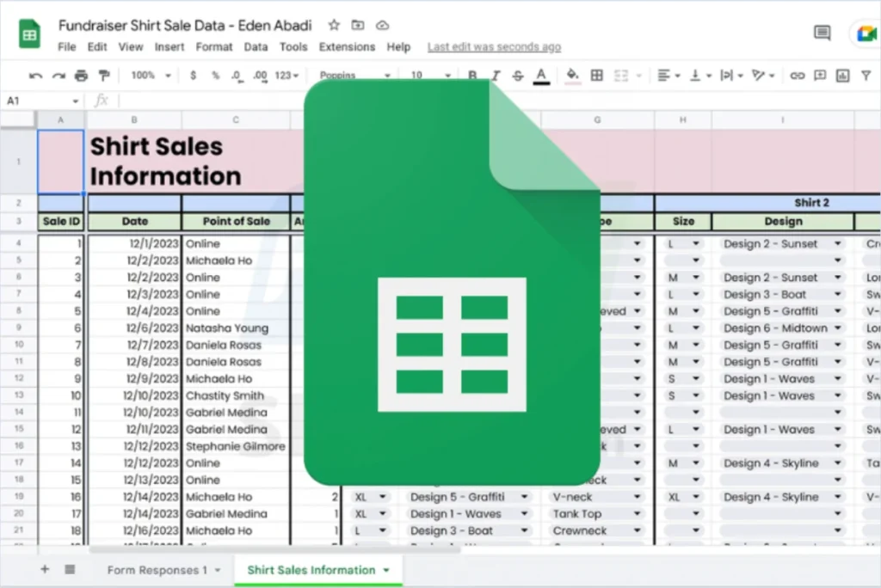This screenshot has width=881, height=588.
Task: Format as percent
Action: [215, 76]
